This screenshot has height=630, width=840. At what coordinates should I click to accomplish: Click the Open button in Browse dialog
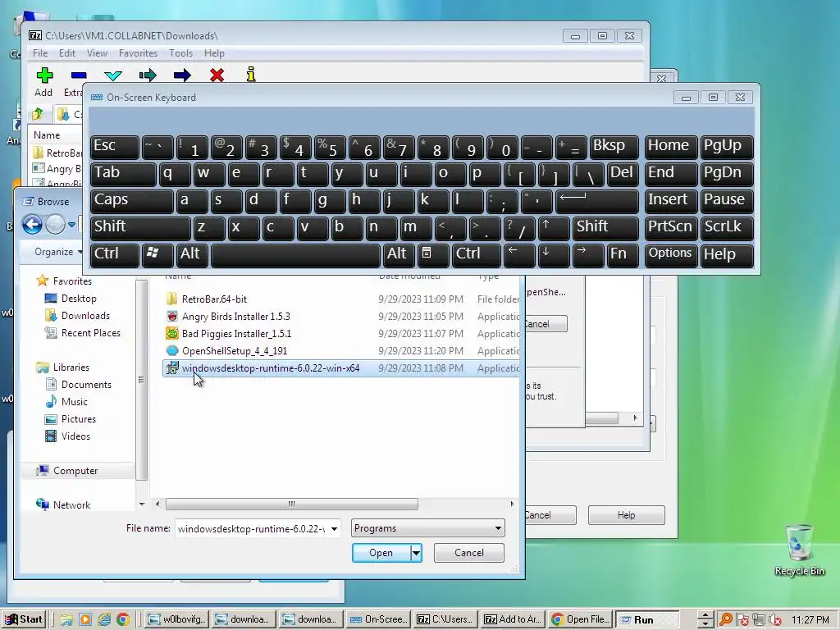tap(381, 553)
